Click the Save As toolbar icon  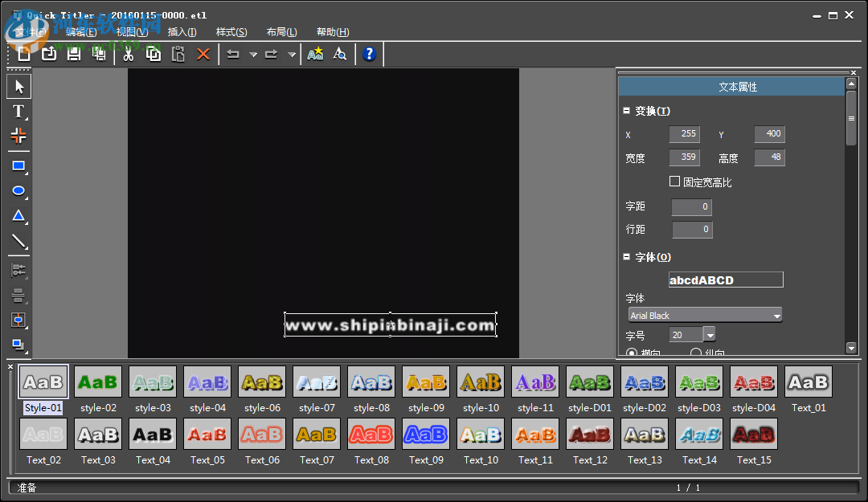coord(99,55)
